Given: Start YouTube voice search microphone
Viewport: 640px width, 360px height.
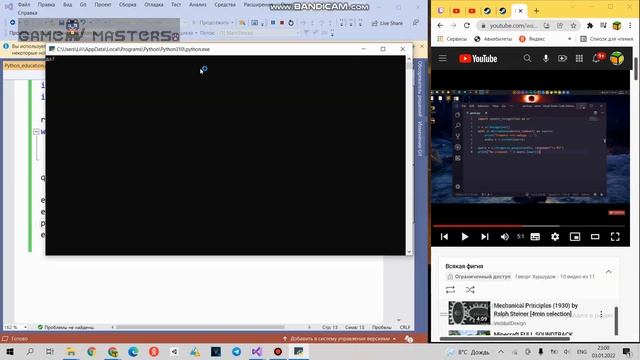Looking at the screenshot, I should click(x=545, y=58).
